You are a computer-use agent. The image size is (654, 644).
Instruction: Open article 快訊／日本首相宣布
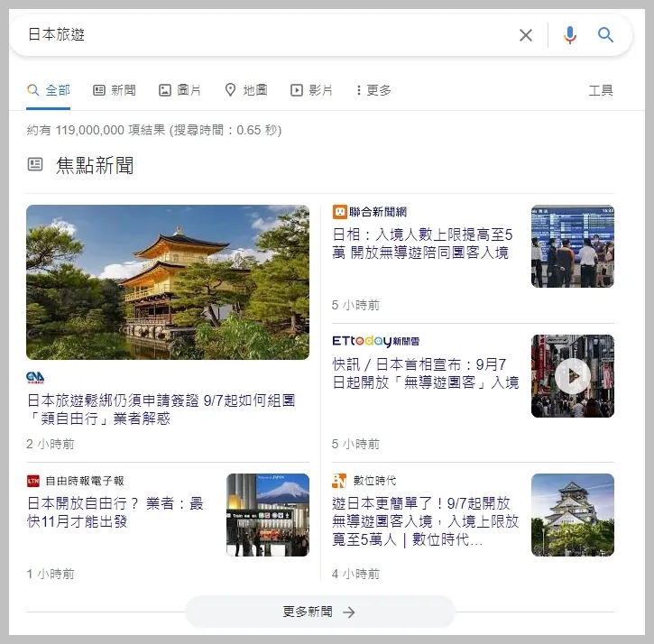[x=426, y=373]
